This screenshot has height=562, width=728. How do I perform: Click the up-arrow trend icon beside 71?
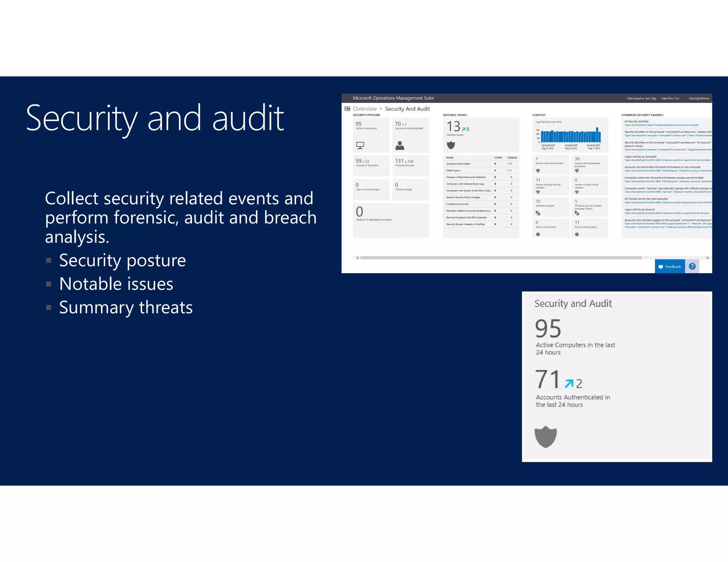pos(569,384)
